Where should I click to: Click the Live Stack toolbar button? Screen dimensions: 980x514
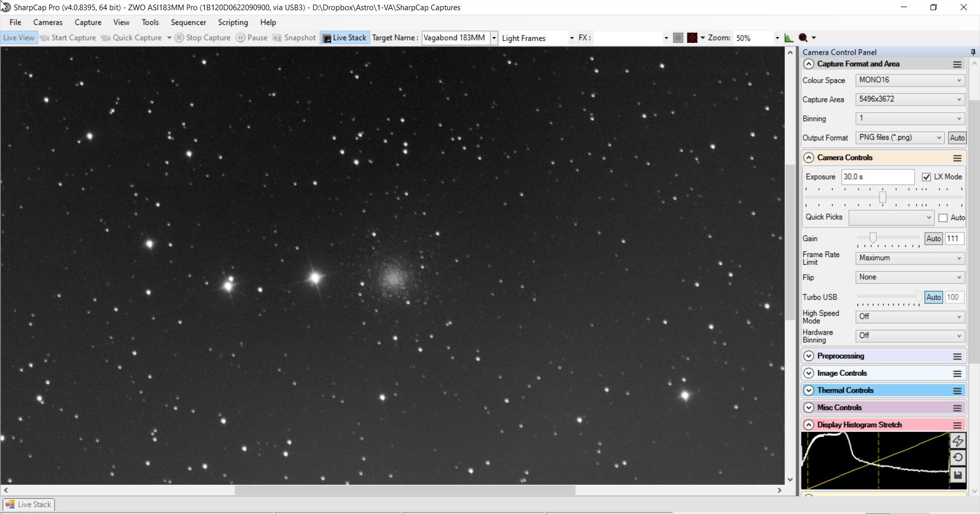(x=345, y=38)
